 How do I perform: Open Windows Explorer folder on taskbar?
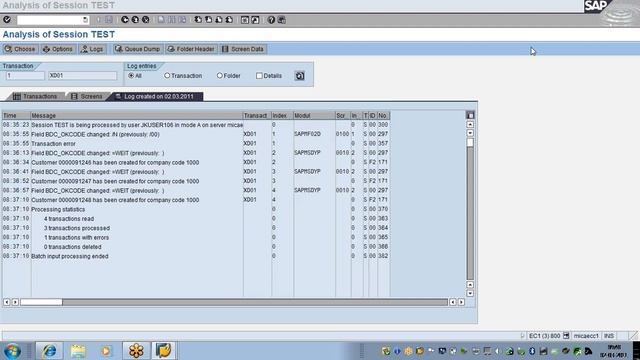(78, 351)
